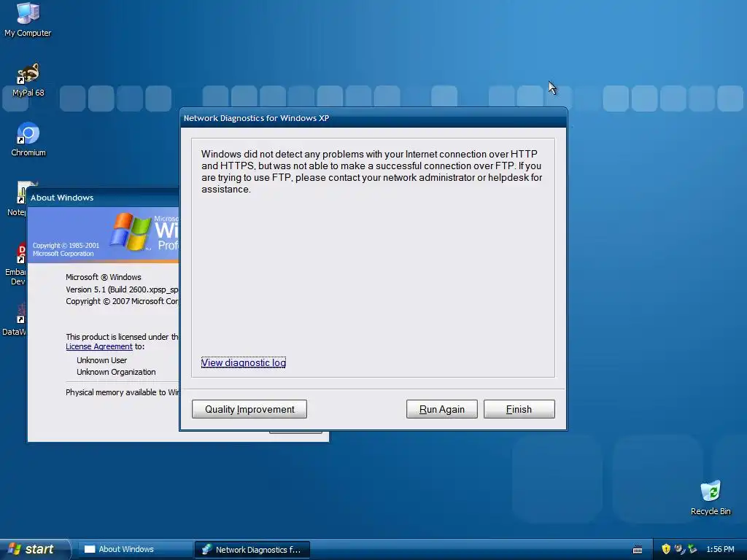This screenshot has width=747, height=560.
Task: Click the language bar keyboard icon in taskbar
Action: click(x=638, y=550)
